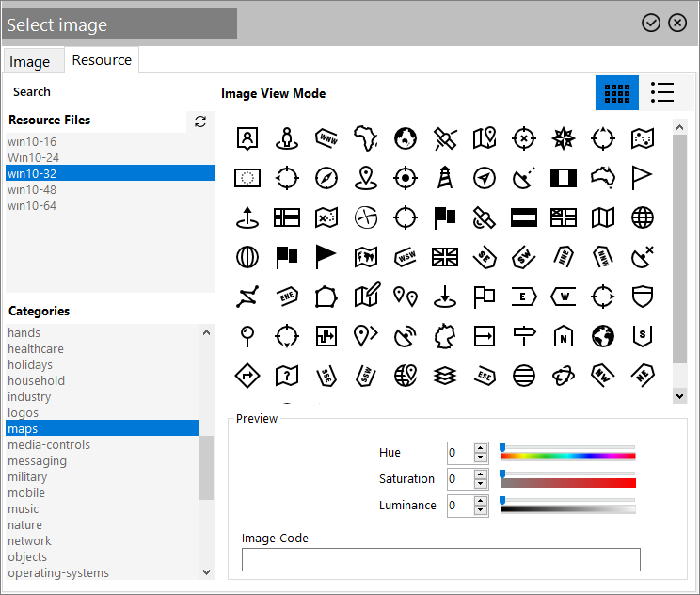Viewport: 700px width, 595px height.
Task: Select the W direction sign icon
Action: pyautogui.click(x=564, y=297)
